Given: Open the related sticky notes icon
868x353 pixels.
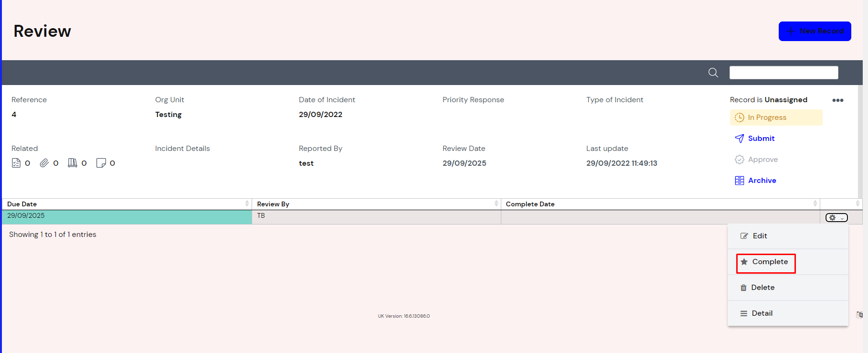Looking at the screenshot, I should pos(101,163).
